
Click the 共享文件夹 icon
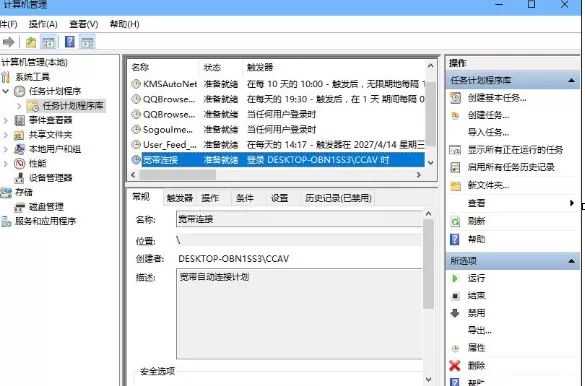19,135
